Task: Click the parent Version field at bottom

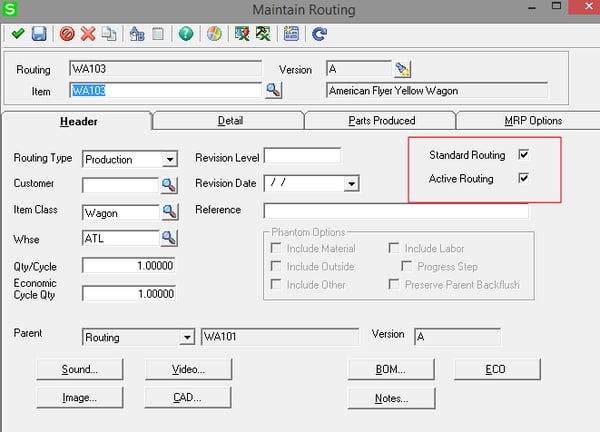Action: pyautogui.click(x=457, y=337)
